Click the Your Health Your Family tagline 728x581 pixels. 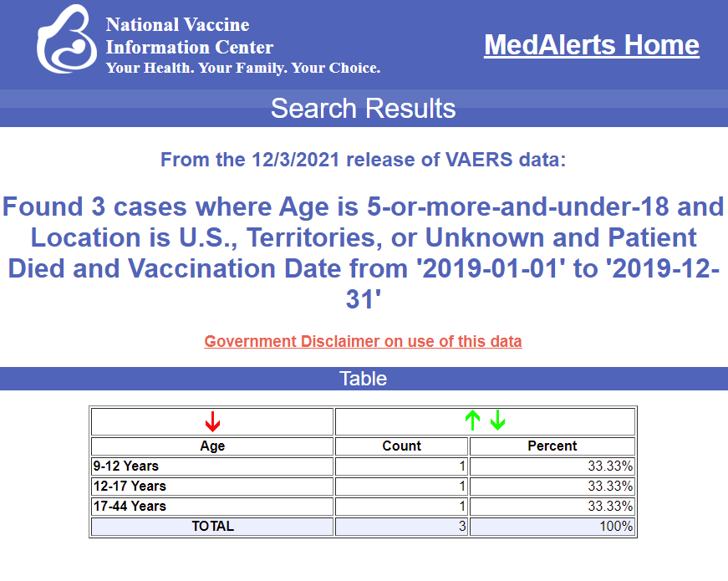tap(243, 68)
